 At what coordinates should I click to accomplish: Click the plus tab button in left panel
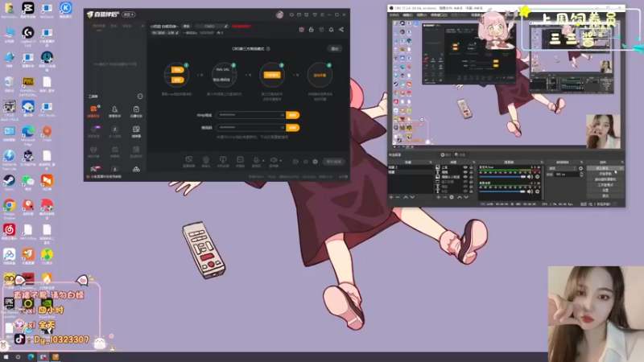click(142, 26)
